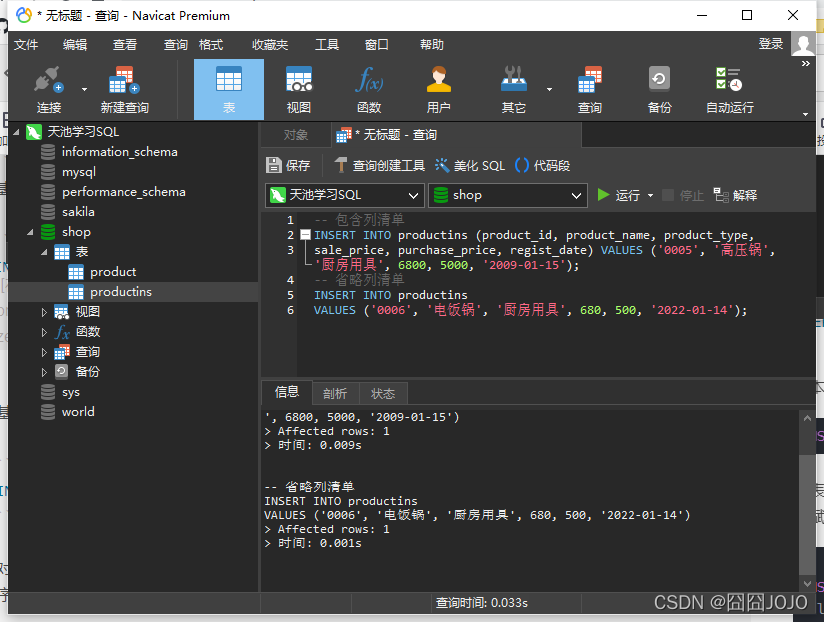Viewport: 824px width, 622px height.
Task: Open the 收藏夹 (Favorites) menu
Action: pos(270,45)
